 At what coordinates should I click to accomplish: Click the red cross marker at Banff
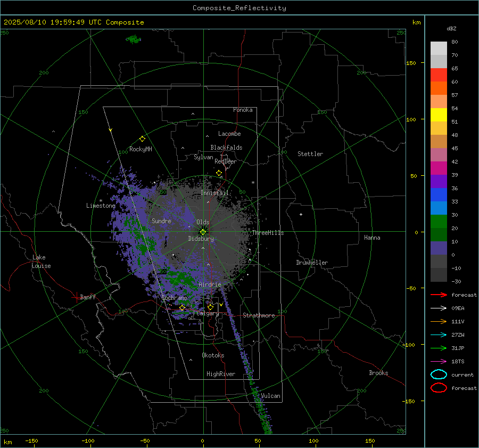pyautogui.click(x=76, y=297)
